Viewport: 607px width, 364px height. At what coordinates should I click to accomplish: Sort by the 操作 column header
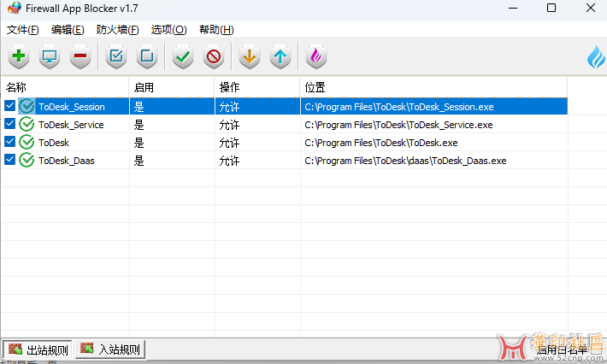point(257,87)
